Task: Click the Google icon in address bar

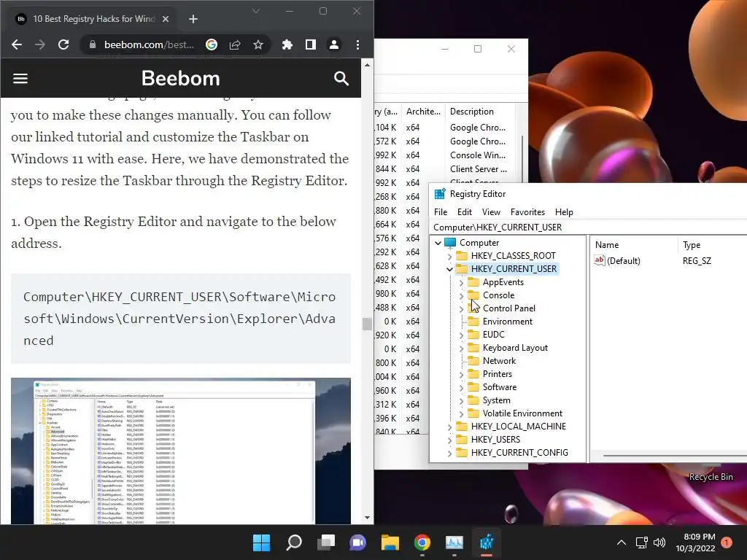Action: 212,44
